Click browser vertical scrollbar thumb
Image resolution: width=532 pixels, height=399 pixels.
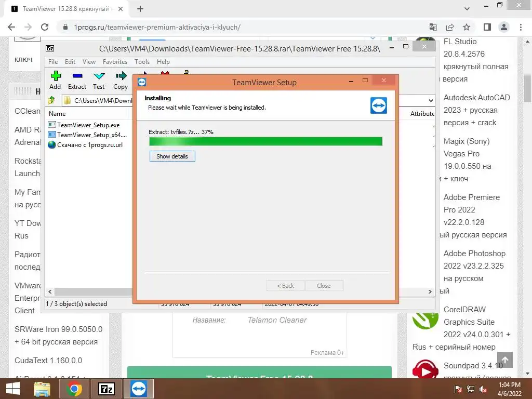click(x=527, y=88)
